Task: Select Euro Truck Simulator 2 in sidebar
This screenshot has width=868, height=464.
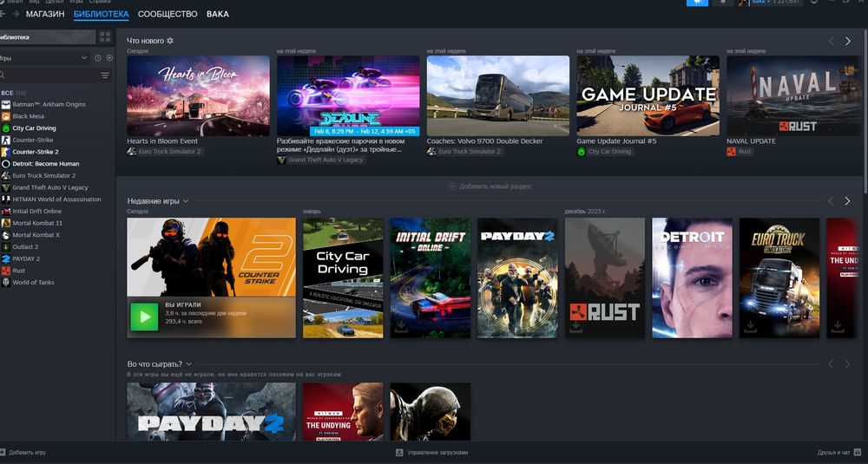Action: click(x=44, y=176)
